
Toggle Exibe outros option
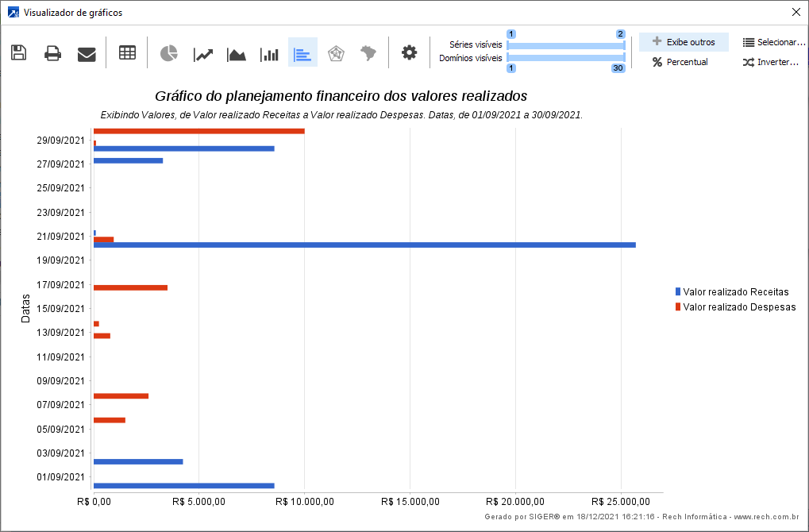684,42
